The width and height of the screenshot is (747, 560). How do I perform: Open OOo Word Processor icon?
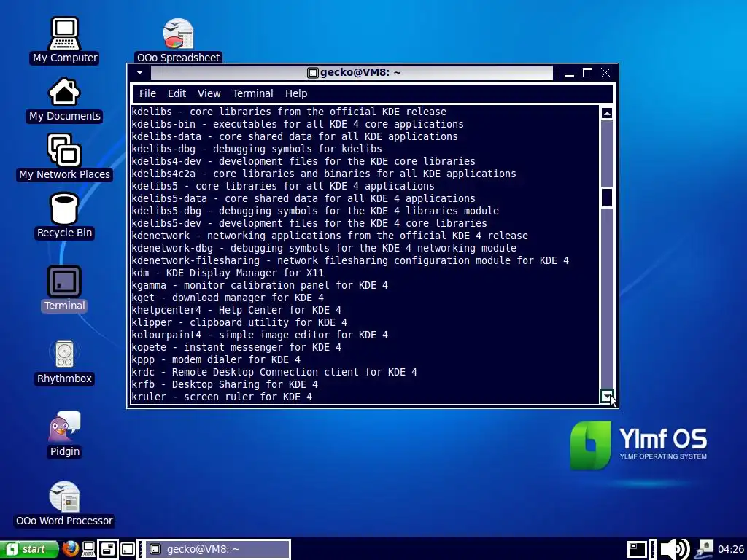pos(65,504)
